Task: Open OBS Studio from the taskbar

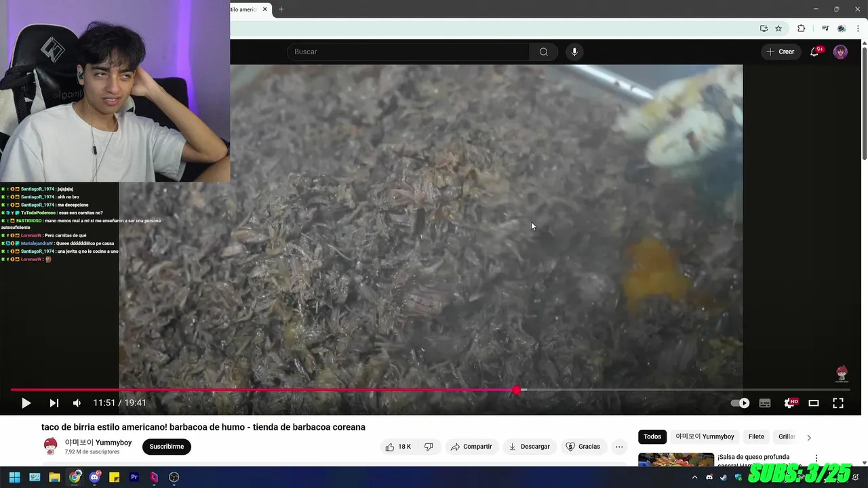Action: click(174, 477)
